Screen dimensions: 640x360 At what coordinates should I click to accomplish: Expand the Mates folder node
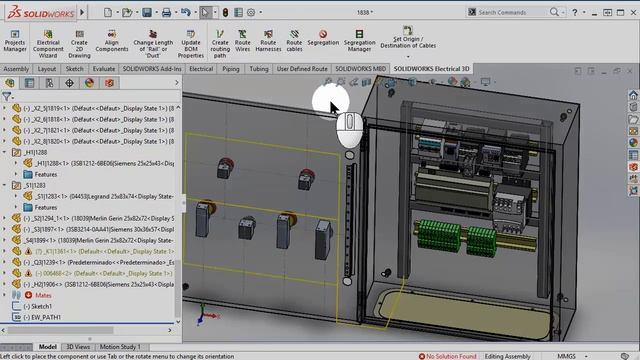(4, 295)
